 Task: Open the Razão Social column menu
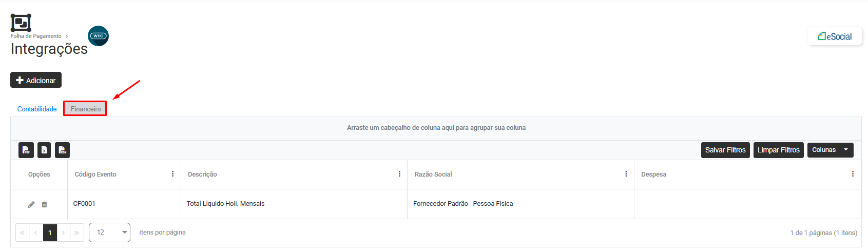tap(626, 174)
